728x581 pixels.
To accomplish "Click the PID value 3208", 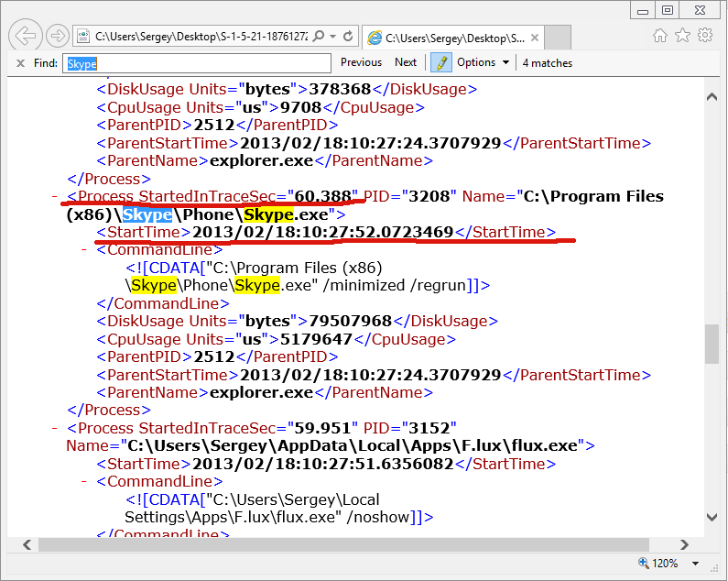I will click(429, 196).
